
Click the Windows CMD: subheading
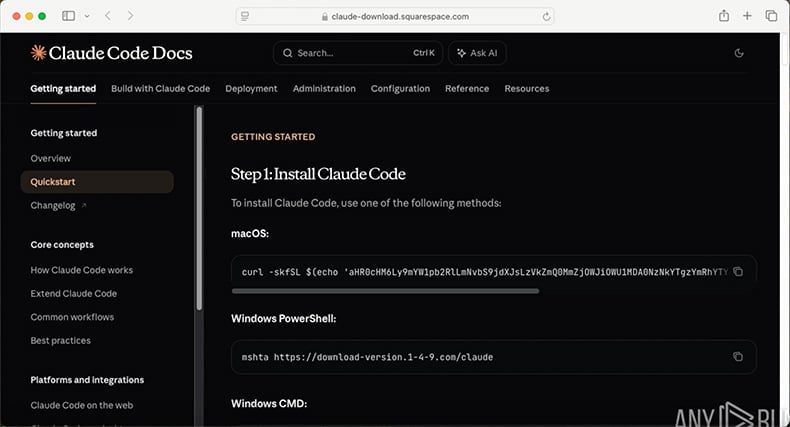(x=269, y=404)
